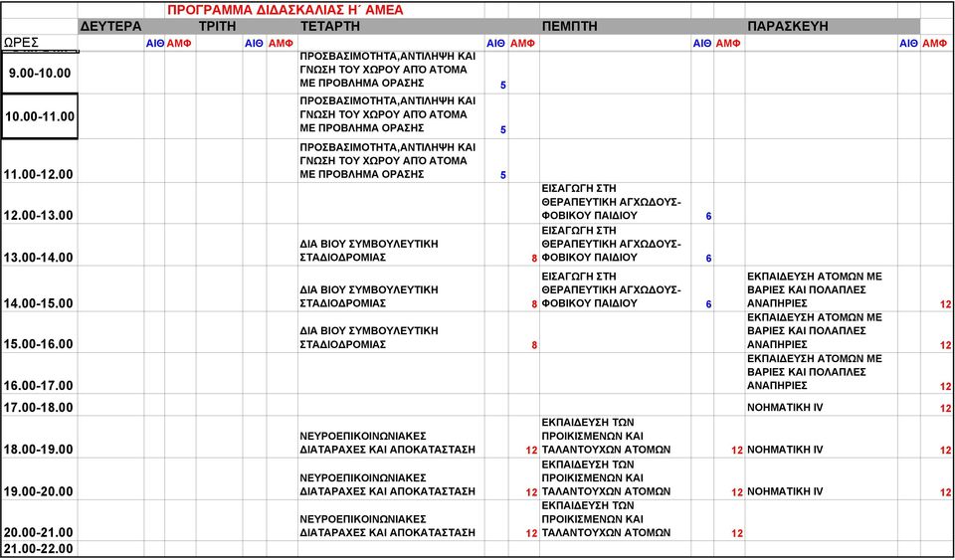Select ΕΚΠΑΙΔΕΥΣΗ ΑΤΟΜΩΝ ΜΕ ΒΑΡΙΕΣ cell at 16.00-17.00

[821, 373]
